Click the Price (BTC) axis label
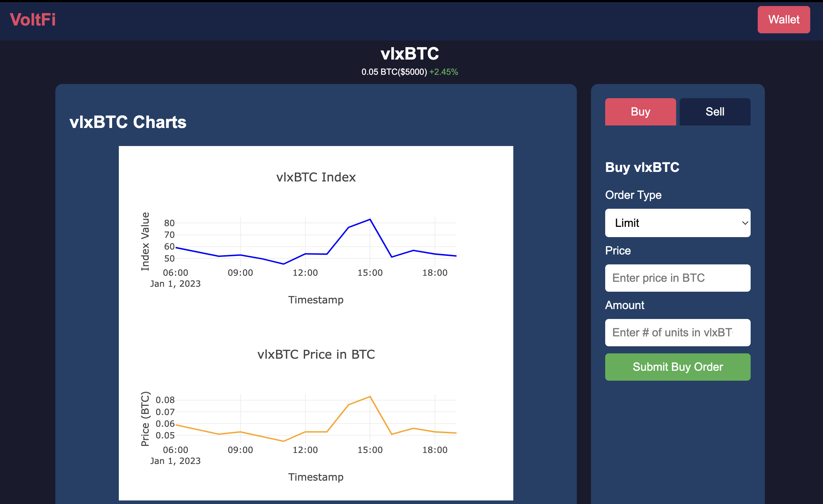 (x=145, y=419)
